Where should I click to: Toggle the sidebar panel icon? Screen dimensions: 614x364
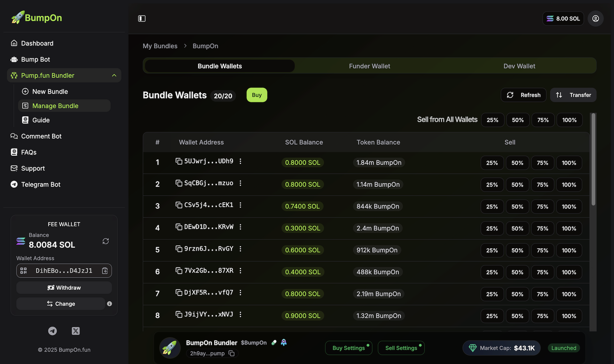(x=142, y=19)
